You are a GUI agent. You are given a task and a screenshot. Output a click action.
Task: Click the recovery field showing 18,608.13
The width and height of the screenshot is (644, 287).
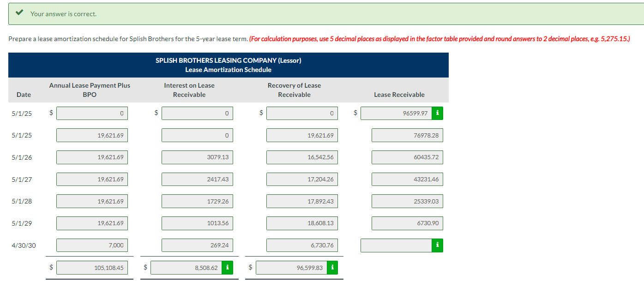tap(302, 223)
